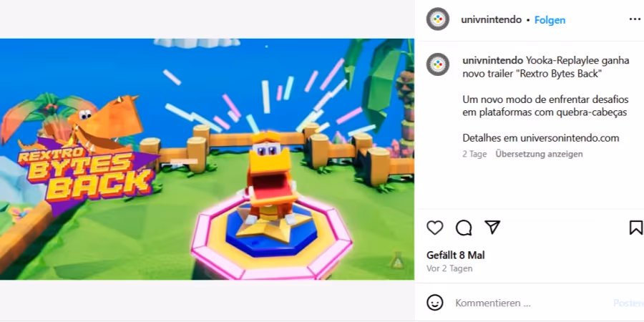
Task: View likes list Gefällt 8 Mal
Action: [456, 255]
